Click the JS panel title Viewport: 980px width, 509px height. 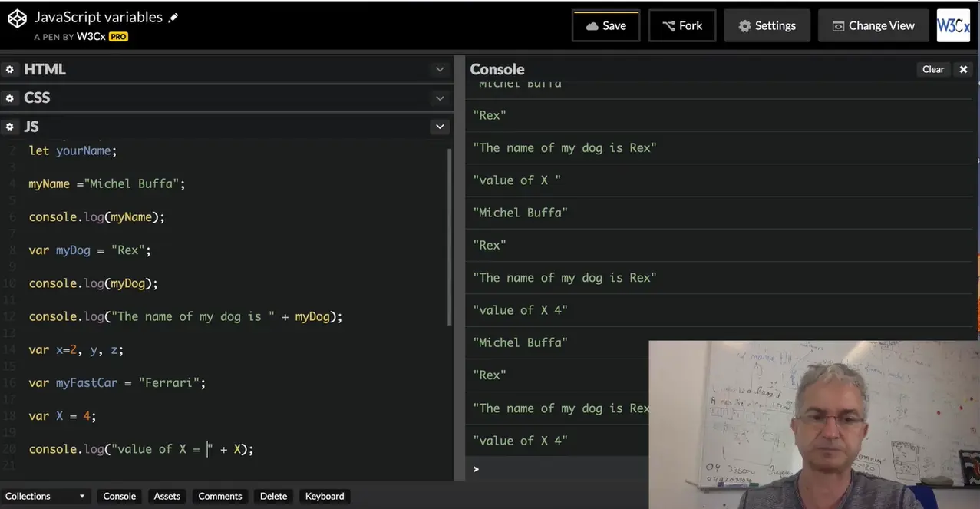(x=31, y=127)
